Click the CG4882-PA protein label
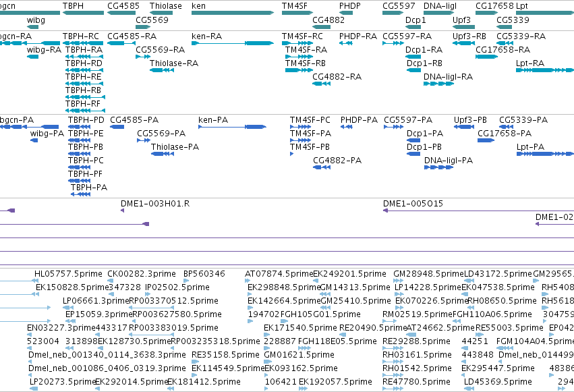The height and width of the screenshot is (392, 574). pyautogui.click(x=337, y=161)
